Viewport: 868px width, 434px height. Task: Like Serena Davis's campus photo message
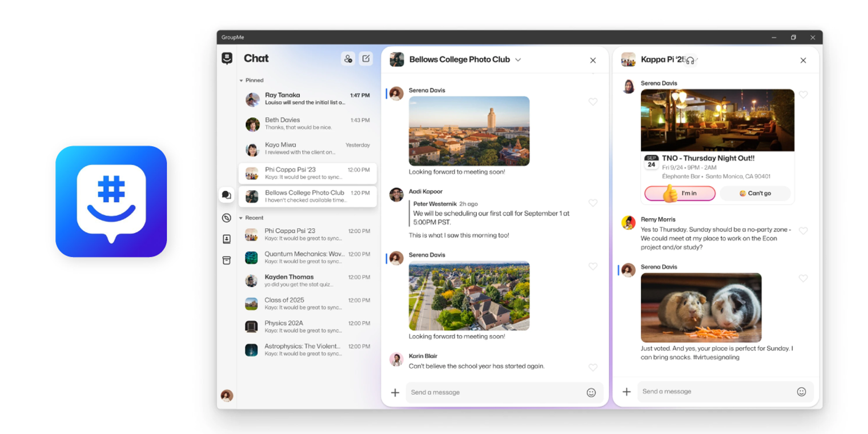pos(593,102)
